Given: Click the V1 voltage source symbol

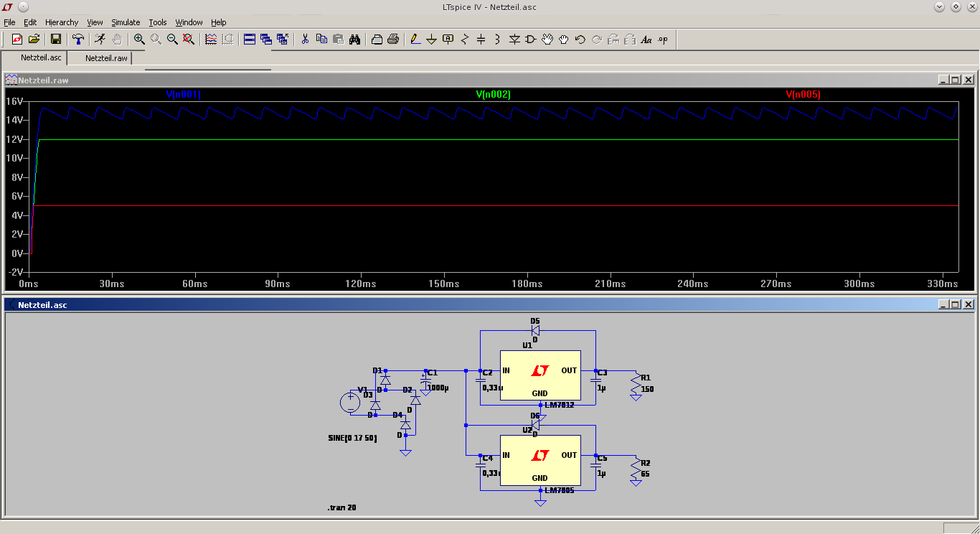Looking at the screenshot, I should point(350,403).
